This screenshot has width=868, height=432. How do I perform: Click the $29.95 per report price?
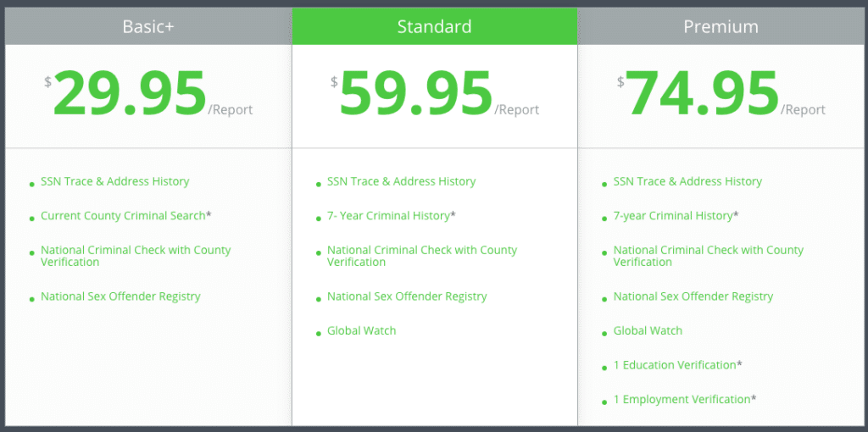click(x=148, y=95)
